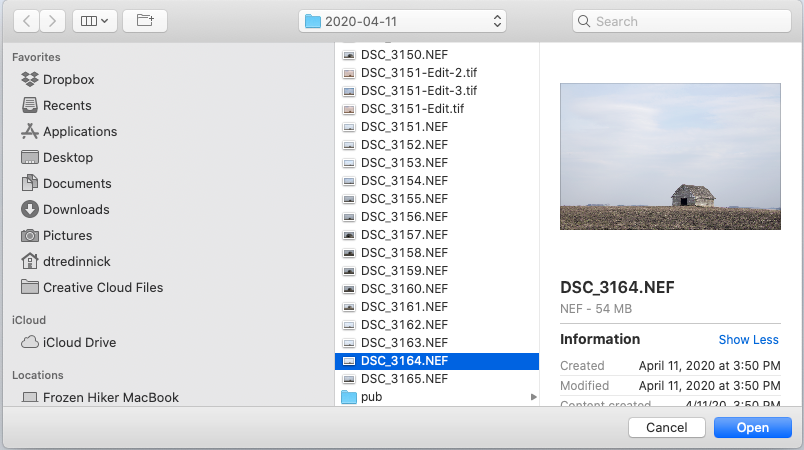This screenshot has width=804, height=450.
Task: Select file DSC_3152.NEF
Action: (x=437, y=145)
